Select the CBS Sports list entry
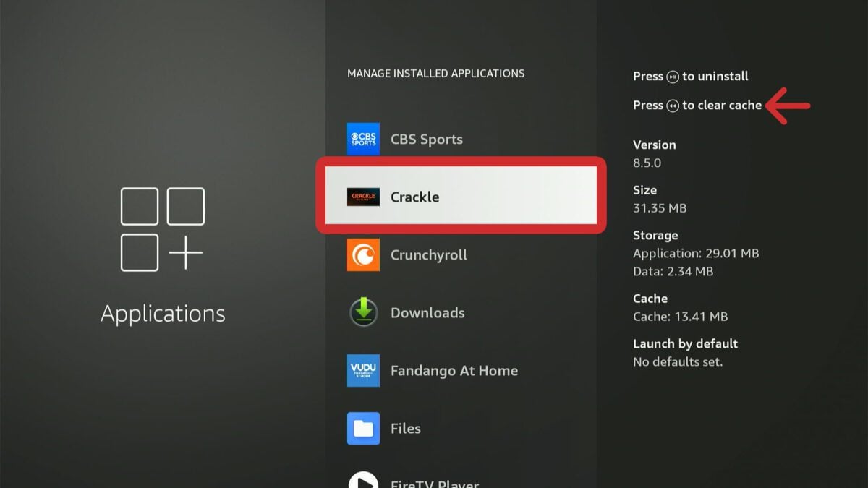This screenshot has height=488, width=868. pos(427,139)
